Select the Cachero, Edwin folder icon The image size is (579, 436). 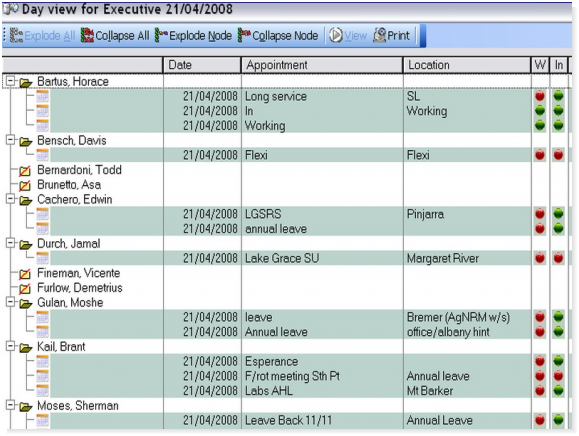tap(26, 200)
